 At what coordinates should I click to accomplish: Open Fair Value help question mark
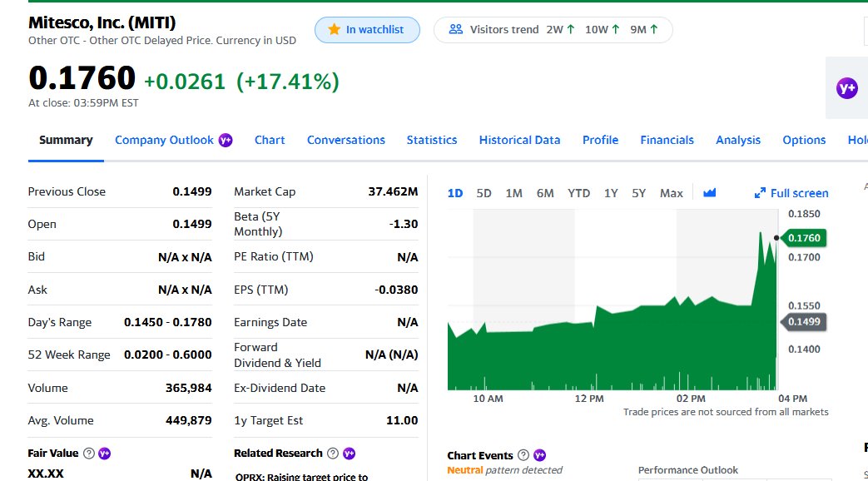[88, 454]
